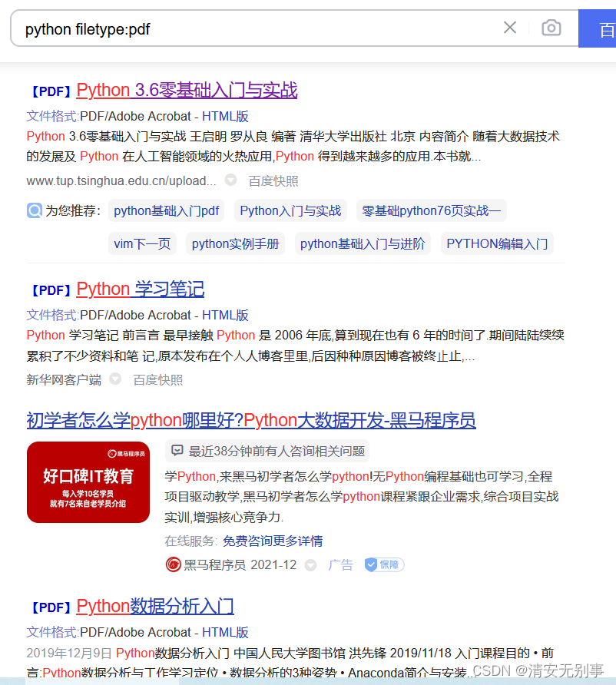This screenshot has width=616, height=685.
Task: Select suggestion python基础入门与进阶
Action: [x=363, y=243]
